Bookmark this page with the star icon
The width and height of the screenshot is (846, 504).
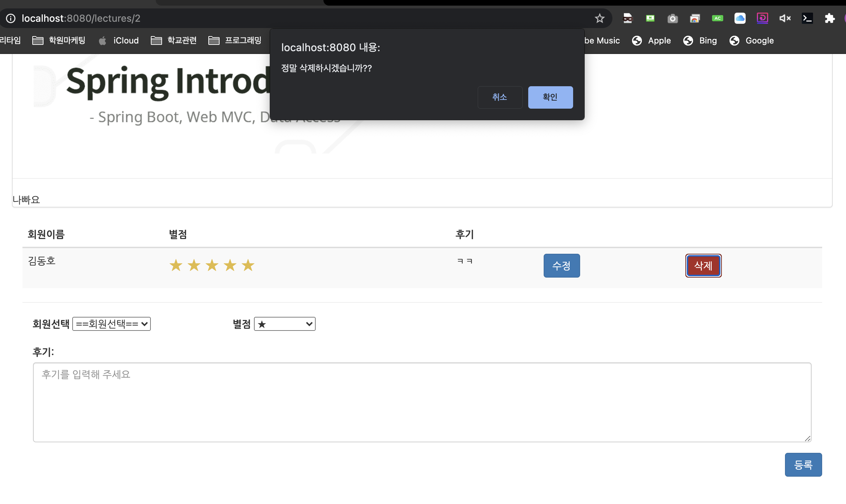(x=599, y=18)
